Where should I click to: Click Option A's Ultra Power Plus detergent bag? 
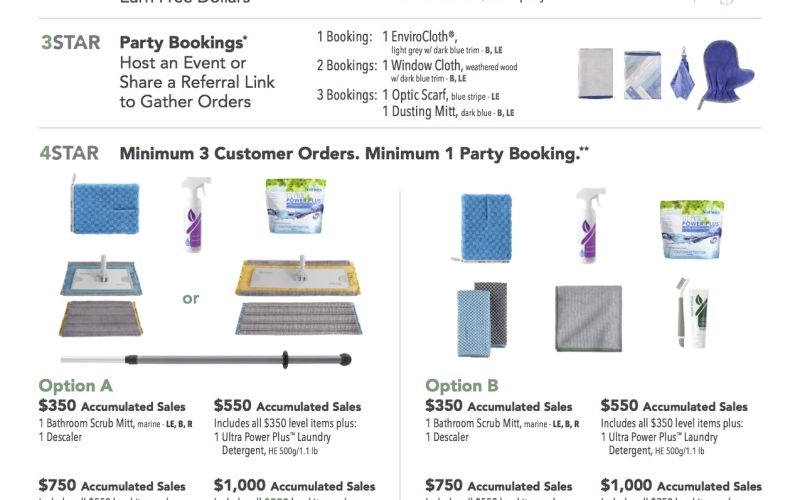[295, 206]
